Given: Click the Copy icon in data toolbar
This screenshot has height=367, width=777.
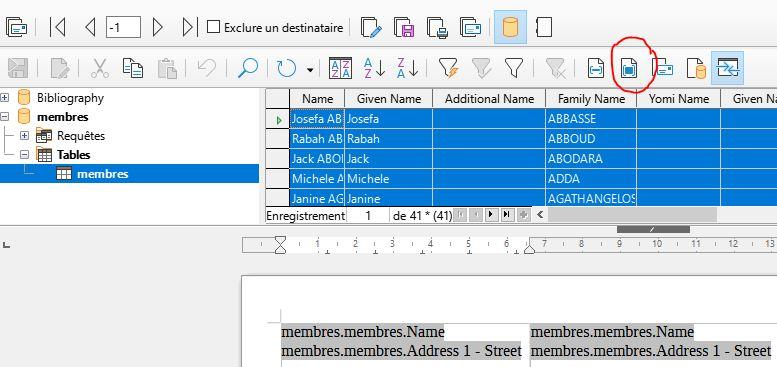Looking at the screenshot, I should (x=133, y=68).
